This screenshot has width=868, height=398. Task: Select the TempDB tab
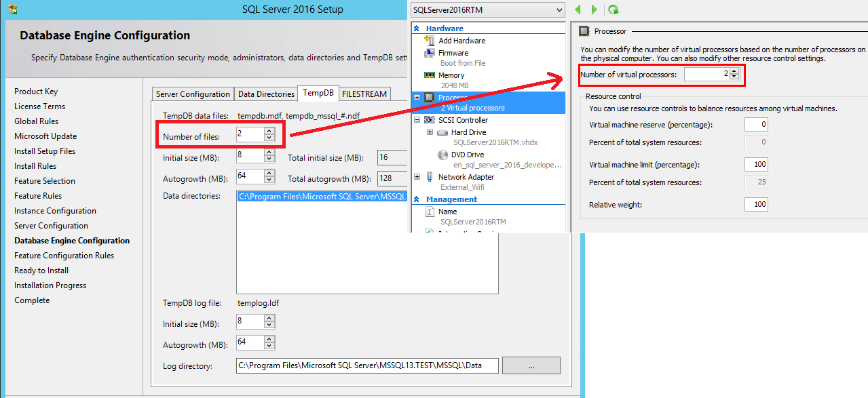coord(318,93)
